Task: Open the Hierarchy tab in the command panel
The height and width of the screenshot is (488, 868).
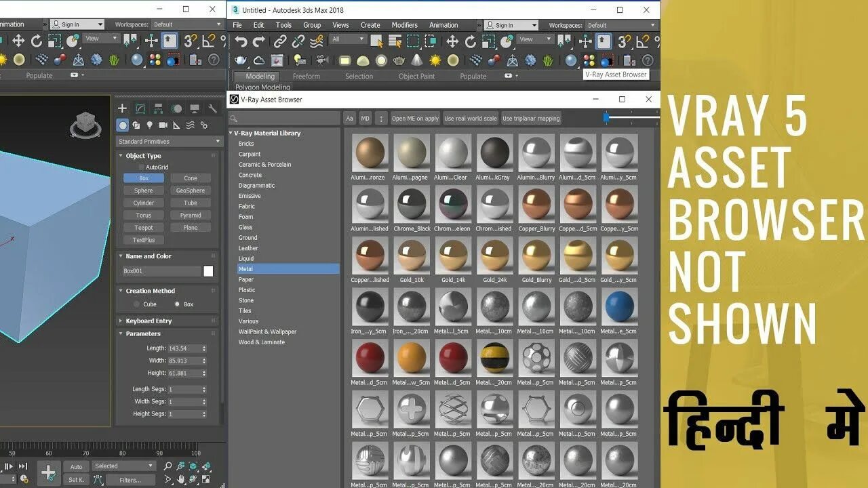Action: click(x=158, y=108)
